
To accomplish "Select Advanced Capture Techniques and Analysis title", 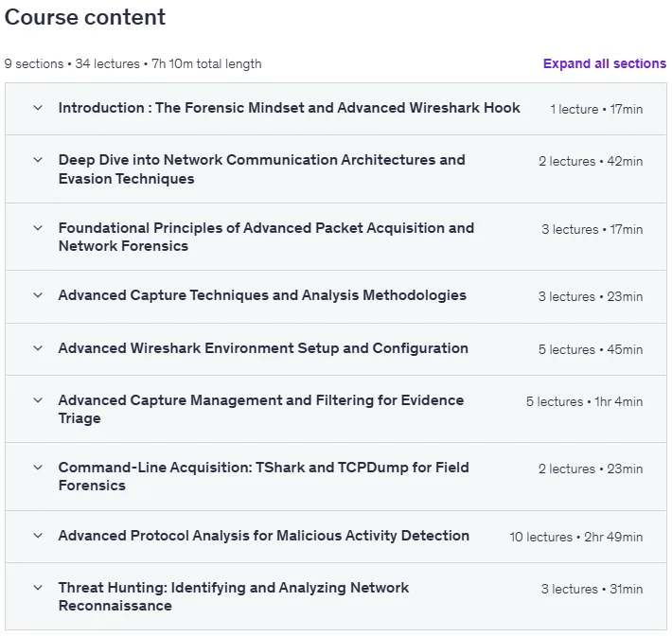I will coord(262,295).
